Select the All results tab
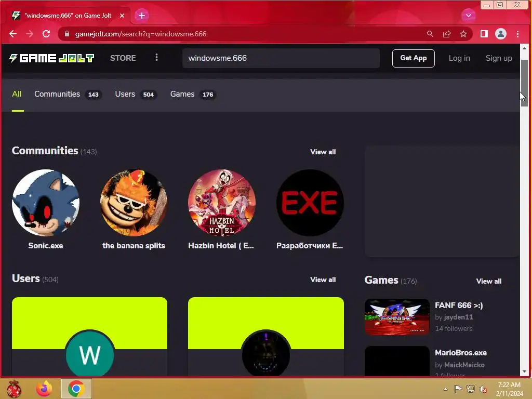 (x=17, y=94)
